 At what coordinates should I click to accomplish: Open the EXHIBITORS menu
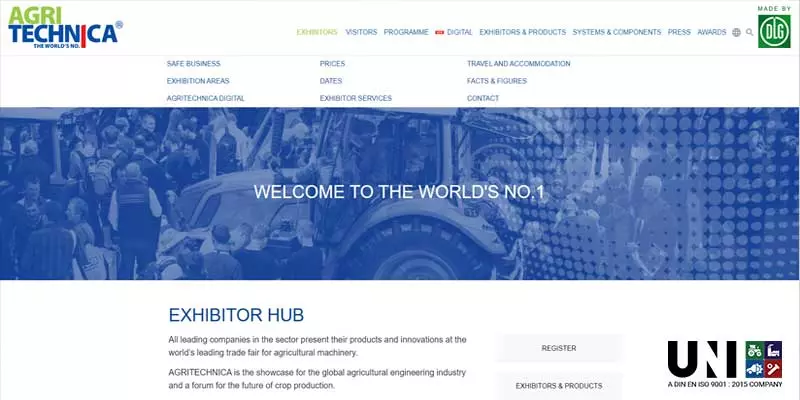317,32
